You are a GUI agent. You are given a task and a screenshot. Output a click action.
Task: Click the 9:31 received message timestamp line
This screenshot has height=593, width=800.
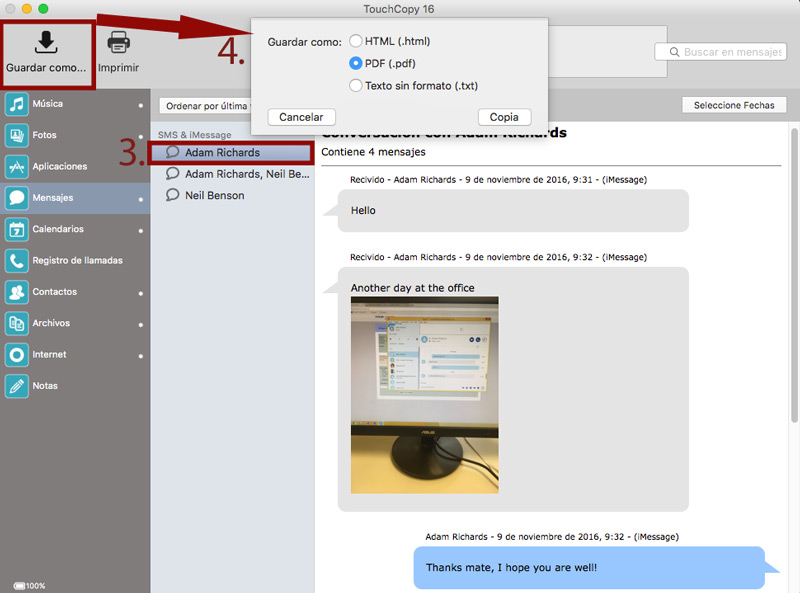click(x=498, y=180)
